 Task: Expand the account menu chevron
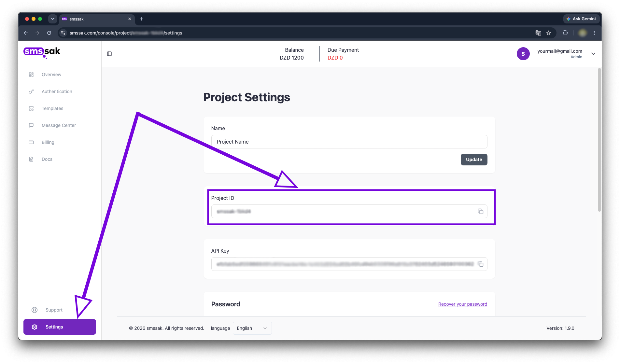point(593,54)
